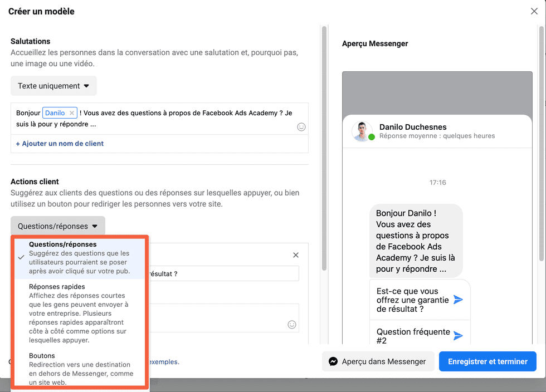Viewport: 546px width, 392px height.
Task: Close the Créer un modèle dialog
Action: coord(534,11)
